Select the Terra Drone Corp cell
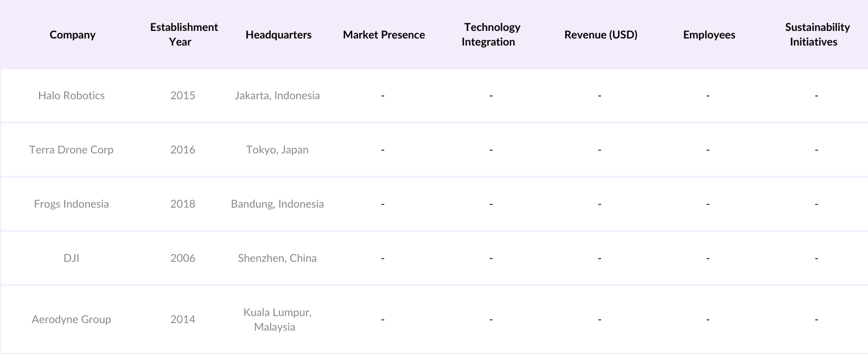 click(71, 150)
